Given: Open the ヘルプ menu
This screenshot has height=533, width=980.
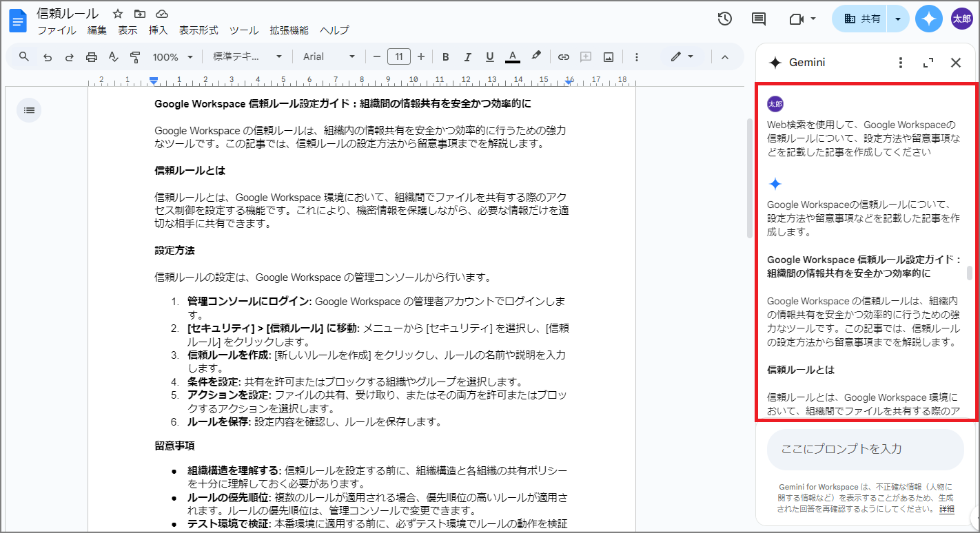Looking at the screenshot, I should (x=334, y=30).
